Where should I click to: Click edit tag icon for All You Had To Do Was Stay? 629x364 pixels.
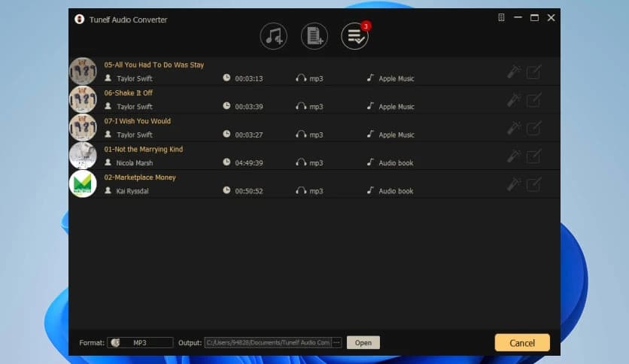533,72
